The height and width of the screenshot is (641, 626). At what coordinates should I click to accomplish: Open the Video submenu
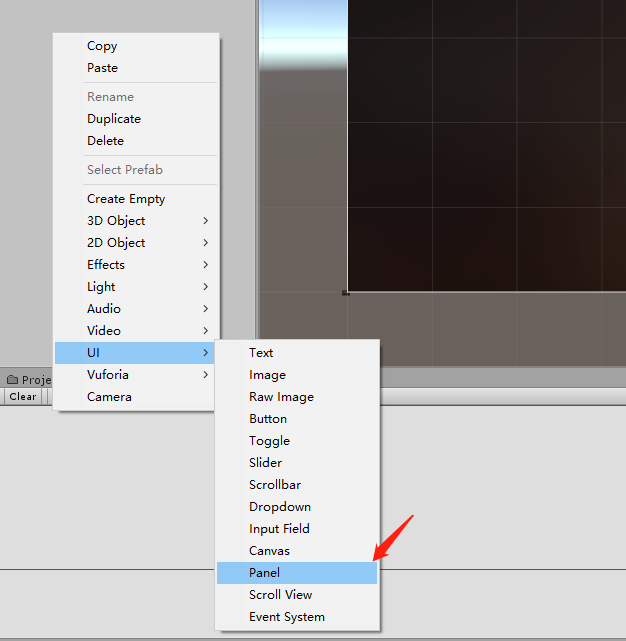(x=136, y=331)
